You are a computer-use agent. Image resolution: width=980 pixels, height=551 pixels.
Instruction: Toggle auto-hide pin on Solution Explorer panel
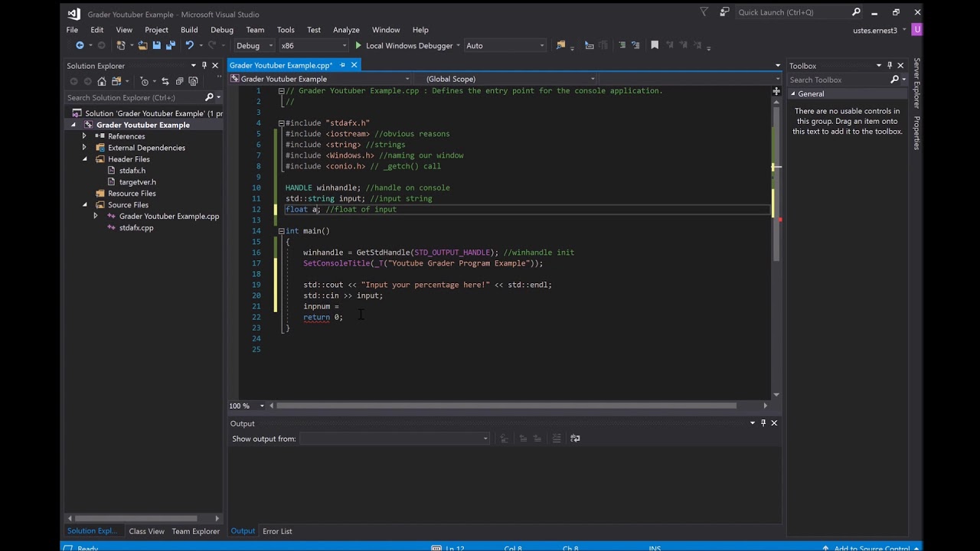tap(204, 66)
